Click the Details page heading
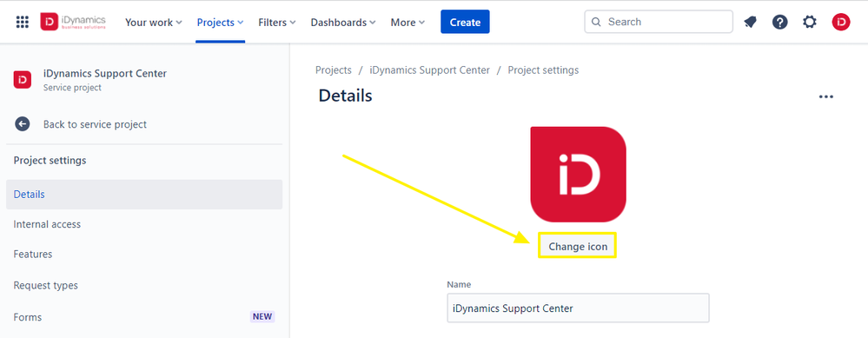The width and height of the screenshot is (868, 338). click(346, 96)
